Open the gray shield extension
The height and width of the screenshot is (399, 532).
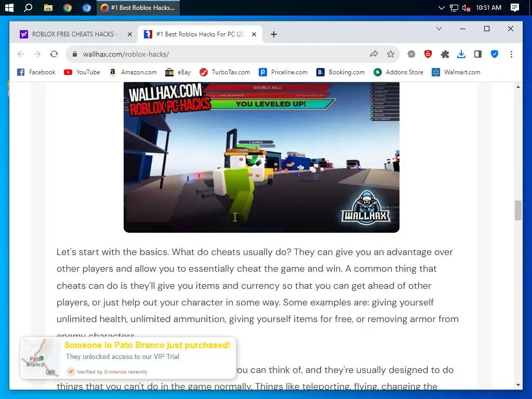[411, 54]
